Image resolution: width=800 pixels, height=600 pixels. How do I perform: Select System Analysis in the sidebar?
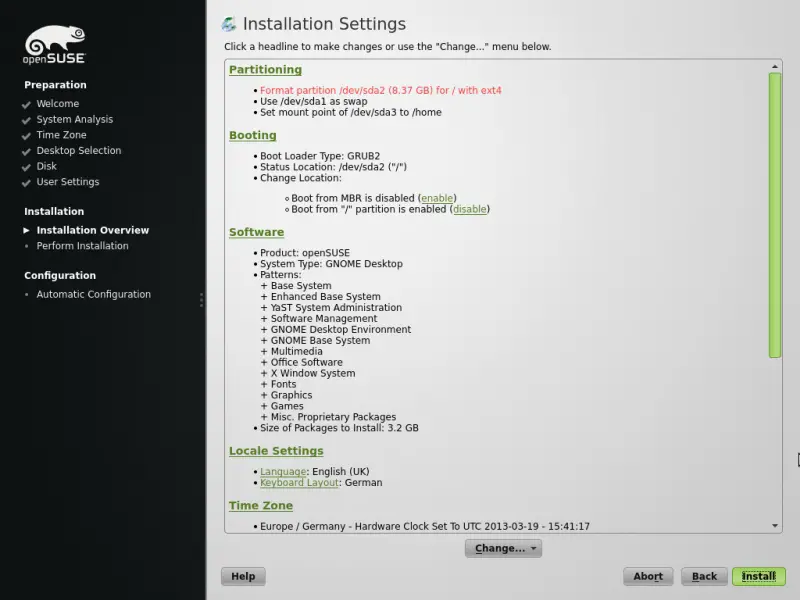click(x=74, y=119)
